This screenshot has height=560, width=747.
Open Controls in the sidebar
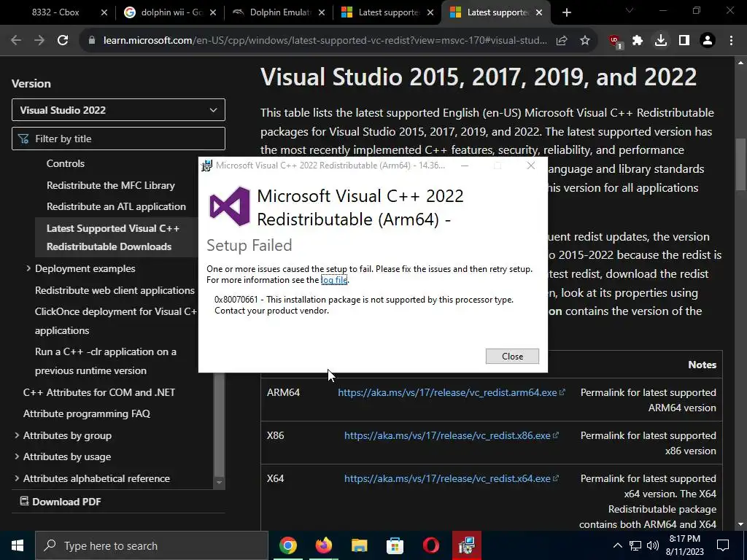click(65, 164)
